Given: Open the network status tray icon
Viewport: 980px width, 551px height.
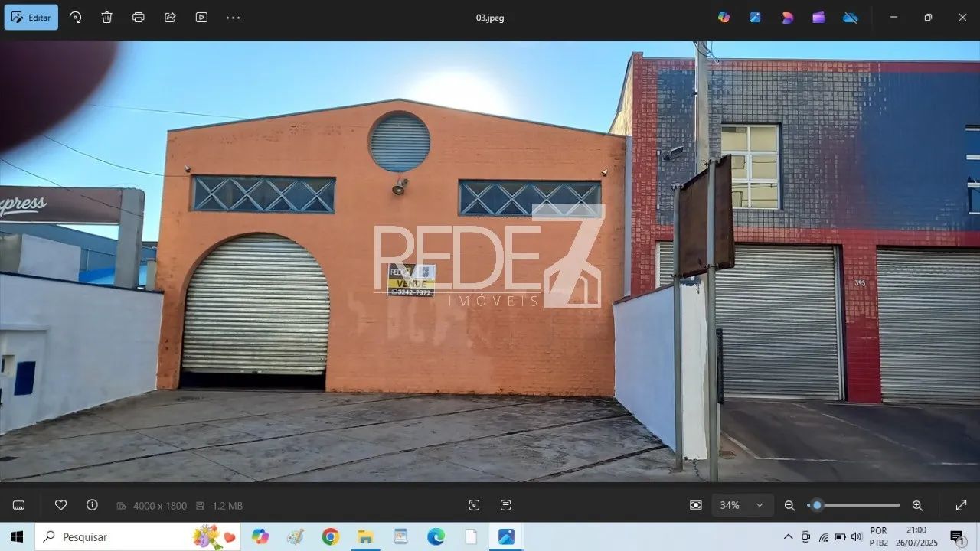Looking at the screenshot, I should [823, 536].
